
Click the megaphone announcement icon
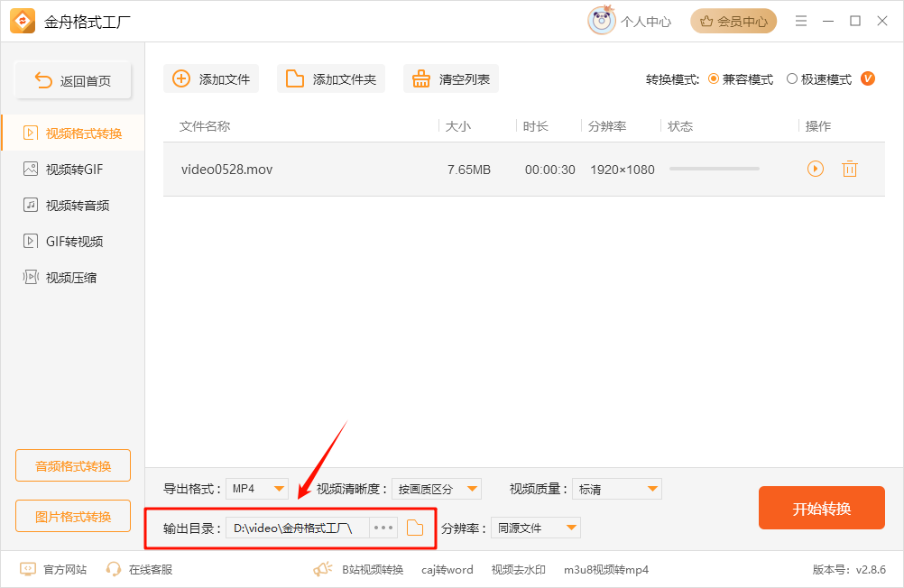click(323, 570)
